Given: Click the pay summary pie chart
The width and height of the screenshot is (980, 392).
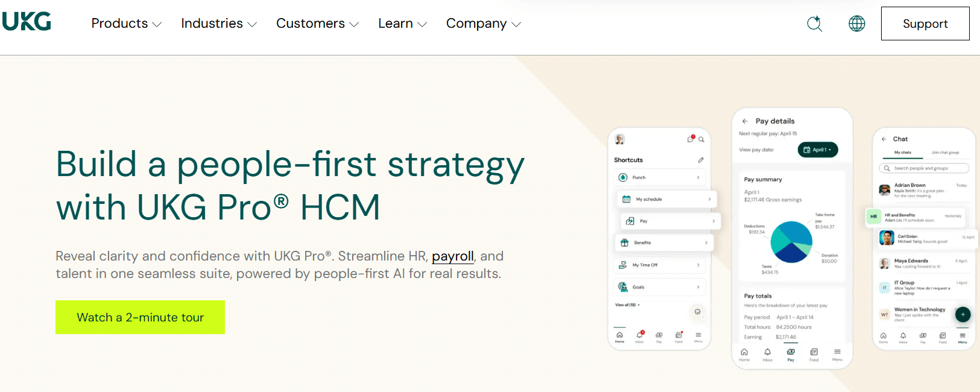Looking at the screenshot, I should pyautogui.click(x=791, y=242).
